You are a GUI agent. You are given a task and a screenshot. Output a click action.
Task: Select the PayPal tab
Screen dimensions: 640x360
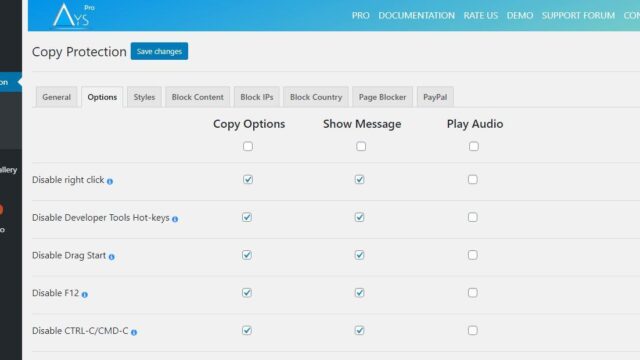(435, 97)
